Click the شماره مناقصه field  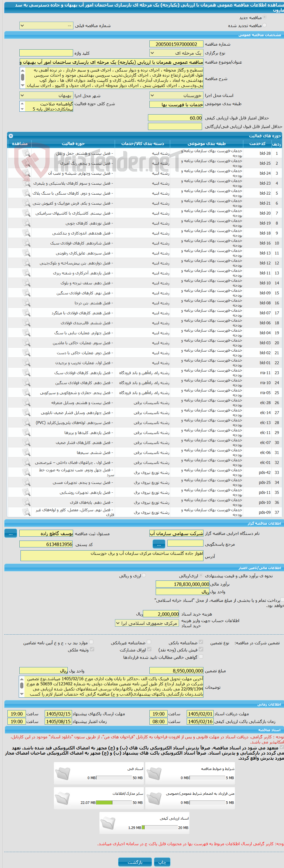176,44
